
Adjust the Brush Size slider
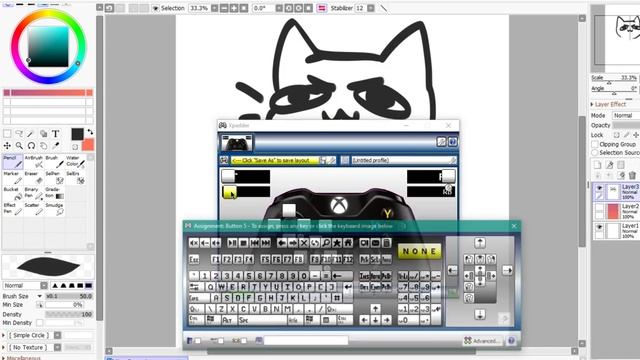click(x=69, y=296)
